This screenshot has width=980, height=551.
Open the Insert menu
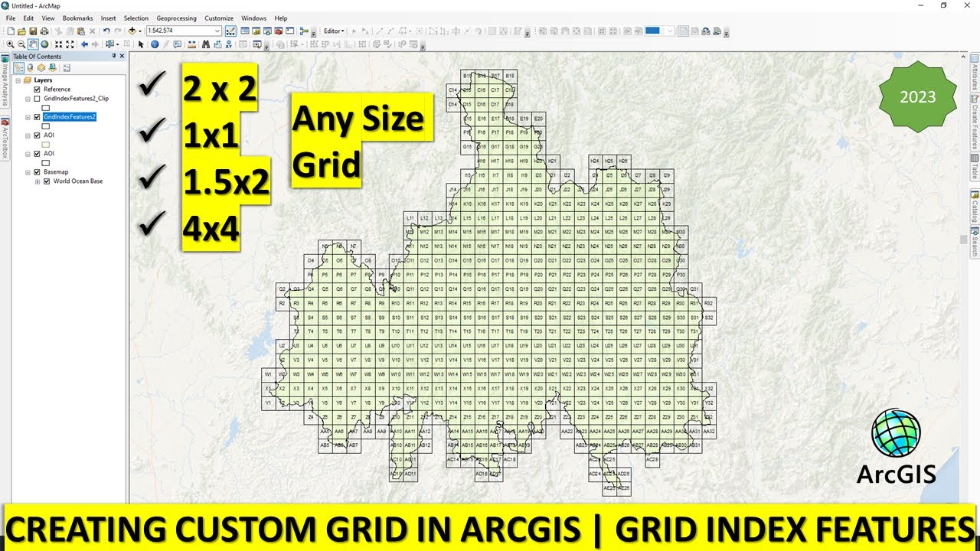pyautogui.click(x=108, y=18)
